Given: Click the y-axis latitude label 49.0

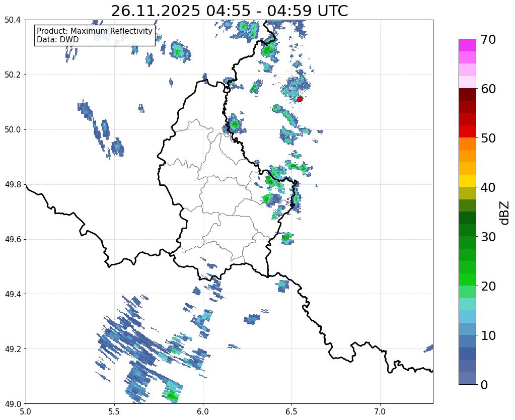Looking at the screenshot, I should pos(13,404).
